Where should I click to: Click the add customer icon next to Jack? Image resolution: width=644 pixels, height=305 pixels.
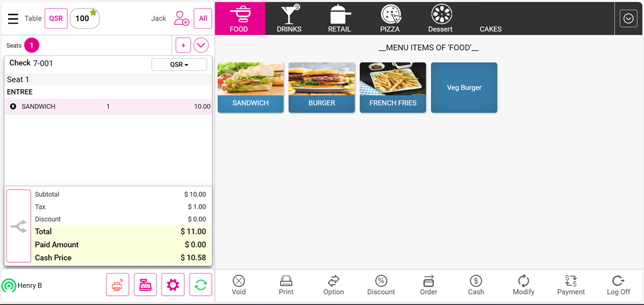(181, 18)
